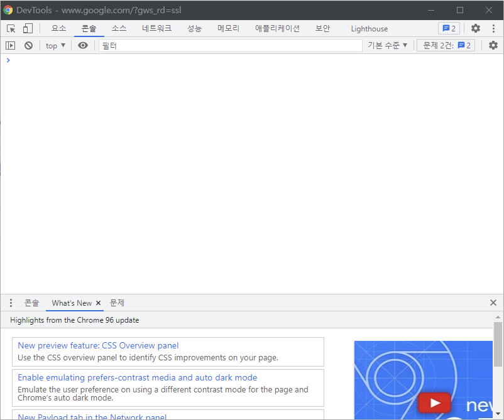
Task: Open the top JavaScript context dropdown
Action: [x=55, y=46]
